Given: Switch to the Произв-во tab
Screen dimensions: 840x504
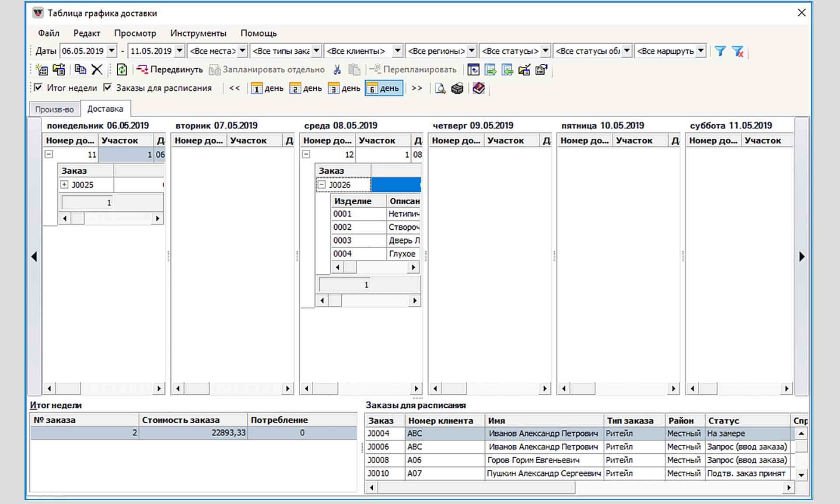Looking at the screenshot, I should [55, 109].
